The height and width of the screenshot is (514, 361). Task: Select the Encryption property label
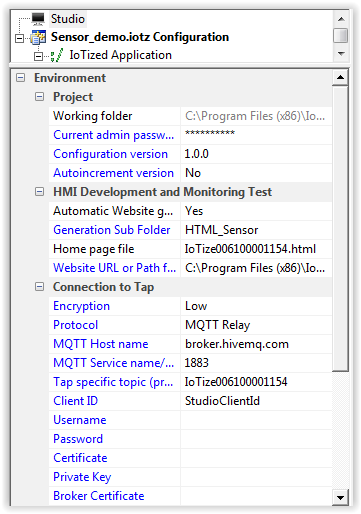(x=81, y=306)
